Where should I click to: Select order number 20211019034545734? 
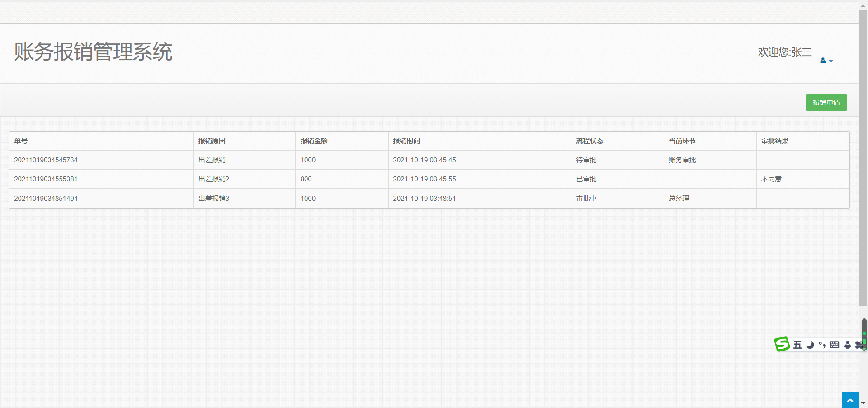point(46,160)
